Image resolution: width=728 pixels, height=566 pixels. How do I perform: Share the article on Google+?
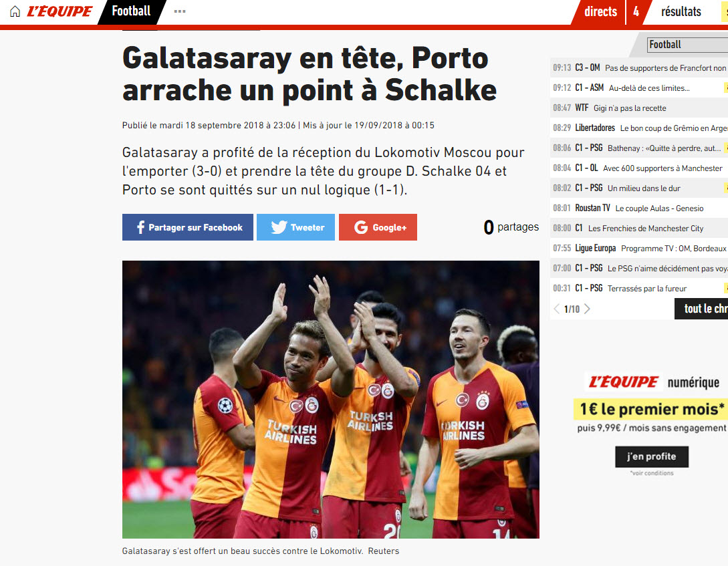click(378, 227)
